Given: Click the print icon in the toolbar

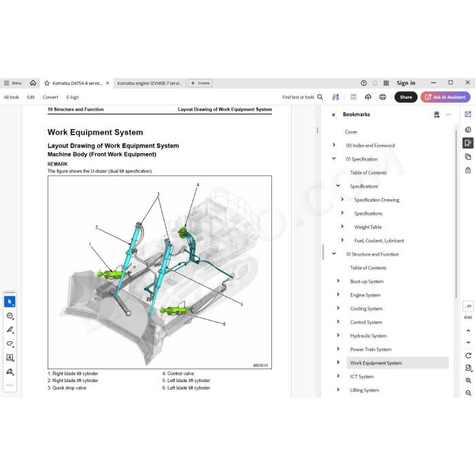Looking at the screenshot, I should (x=382, y=97).
